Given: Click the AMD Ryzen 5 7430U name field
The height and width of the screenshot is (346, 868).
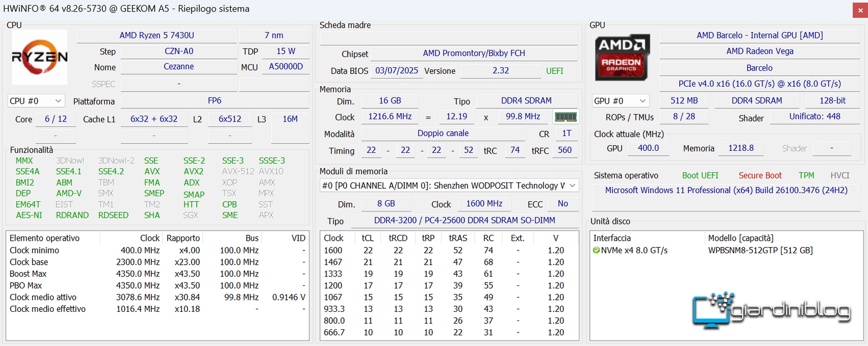Looking at the screenshot, I should coord(157,35).
